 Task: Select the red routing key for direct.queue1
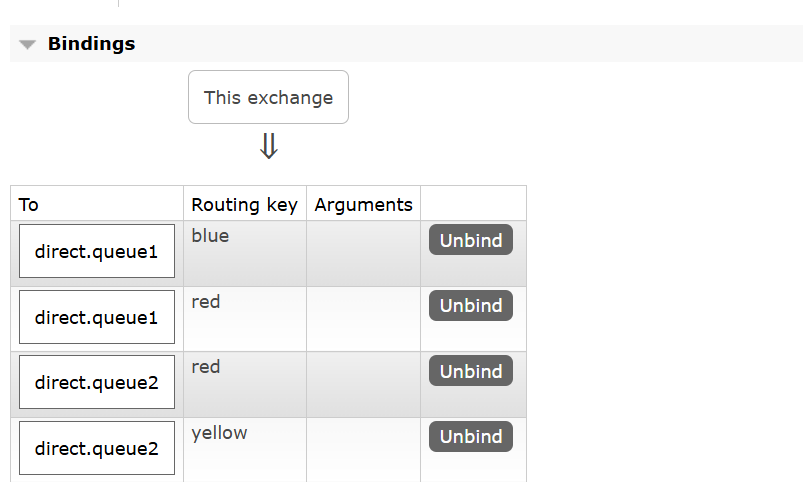(206, 301)
